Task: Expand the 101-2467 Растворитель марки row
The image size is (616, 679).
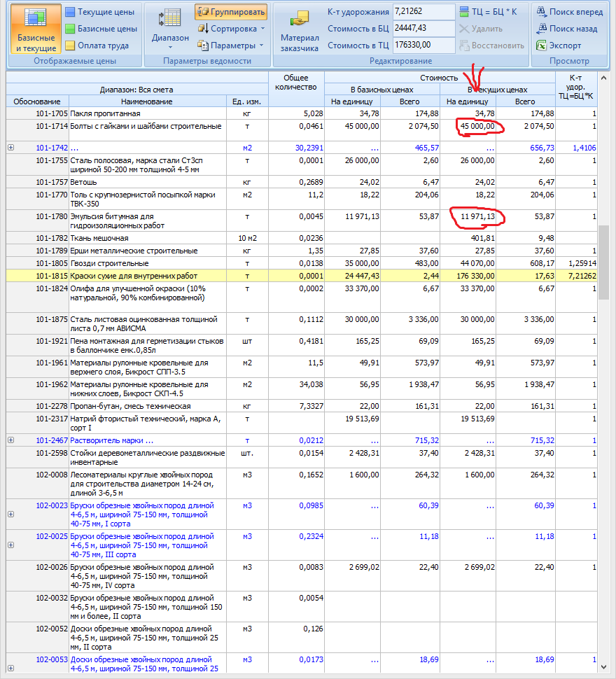Action: click(x=10, y=440)
